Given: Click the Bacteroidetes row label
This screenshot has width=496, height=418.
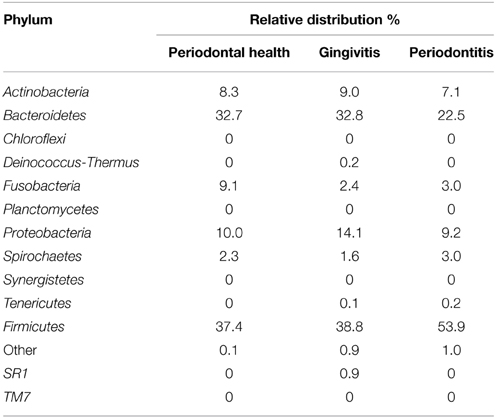Looking at the screenshot, I should point(45,115).
